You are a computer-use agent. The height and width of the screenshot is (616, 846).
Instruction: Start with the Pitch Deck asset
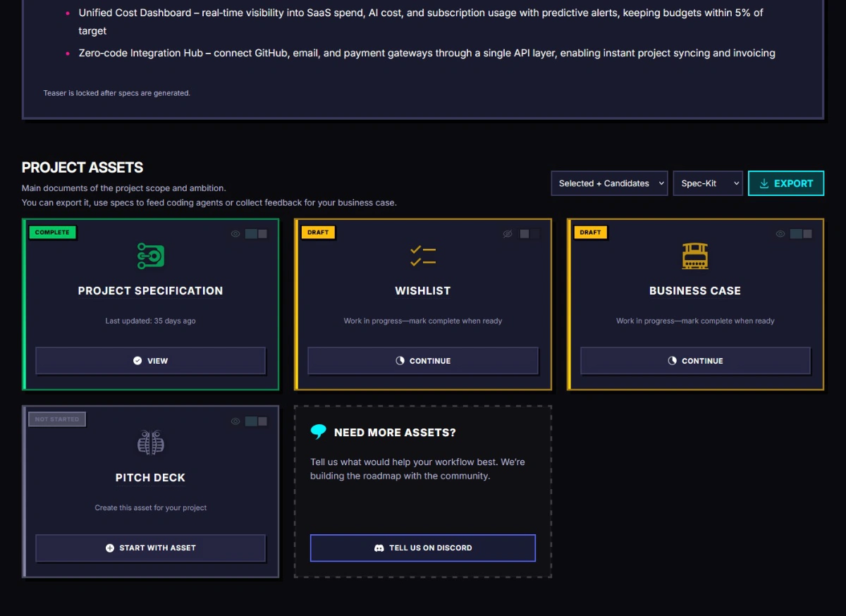pos(151,548)
